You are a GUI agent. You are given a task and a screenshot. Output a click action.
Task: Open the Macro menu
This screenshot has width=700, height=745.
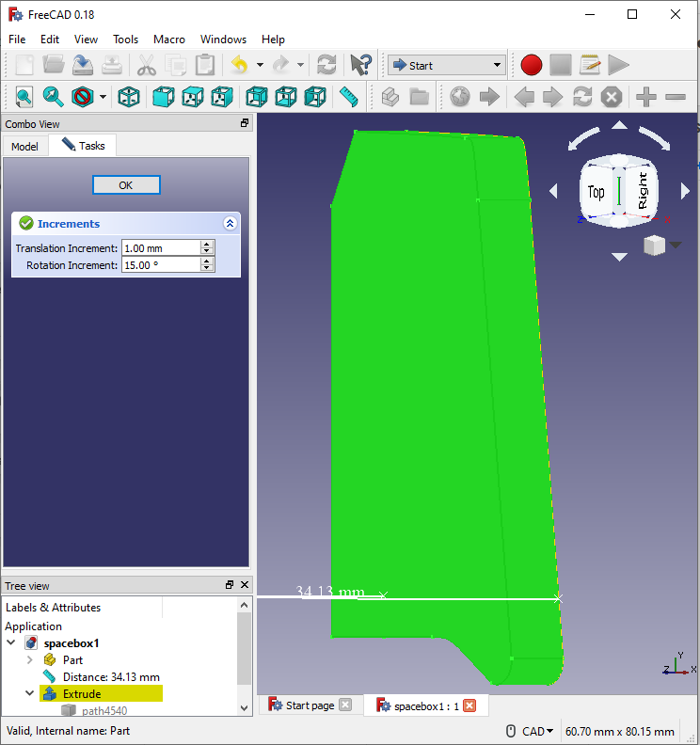(168, 40)
